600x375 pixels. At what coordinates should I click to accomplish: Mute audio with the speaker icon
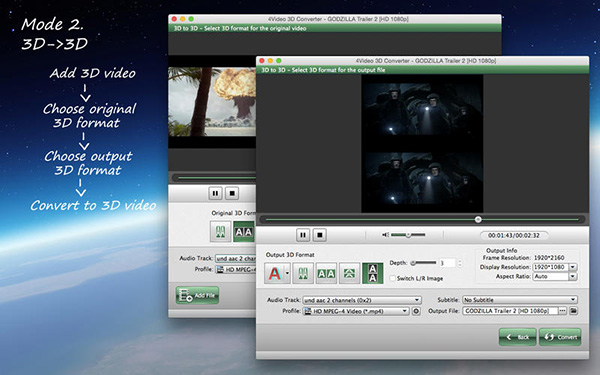(385, 235)
